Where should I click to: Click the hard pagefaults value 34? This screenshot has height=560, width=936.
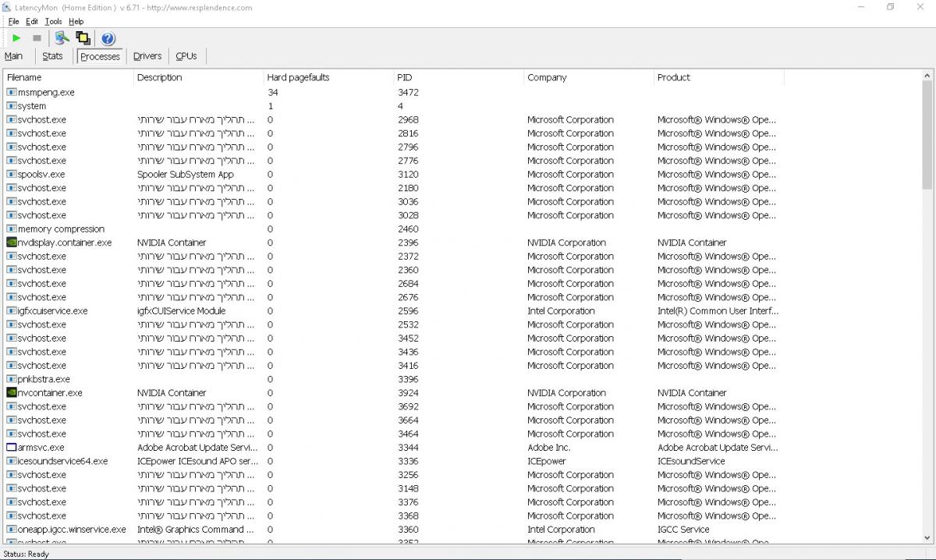pos(272,92)
